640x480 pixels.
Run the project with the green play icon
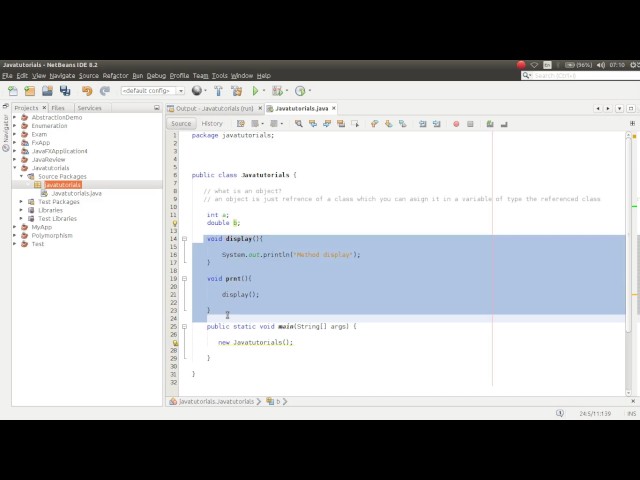[256, 91]
